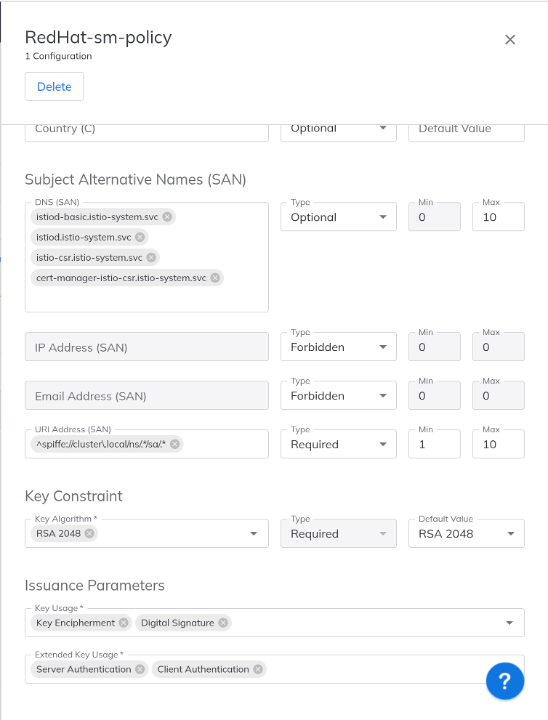This screenshot has height=720, width=548.
Task: Select the Client Authentication chip label
Action: pyautogui.click(x=203, y=669)
